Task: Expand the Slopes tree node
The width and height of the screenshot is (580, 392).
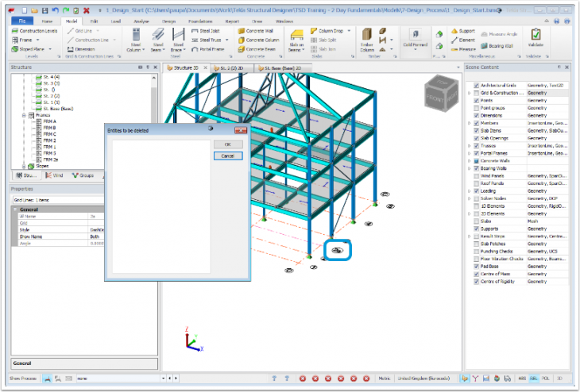Action: [x=24, y=167]
